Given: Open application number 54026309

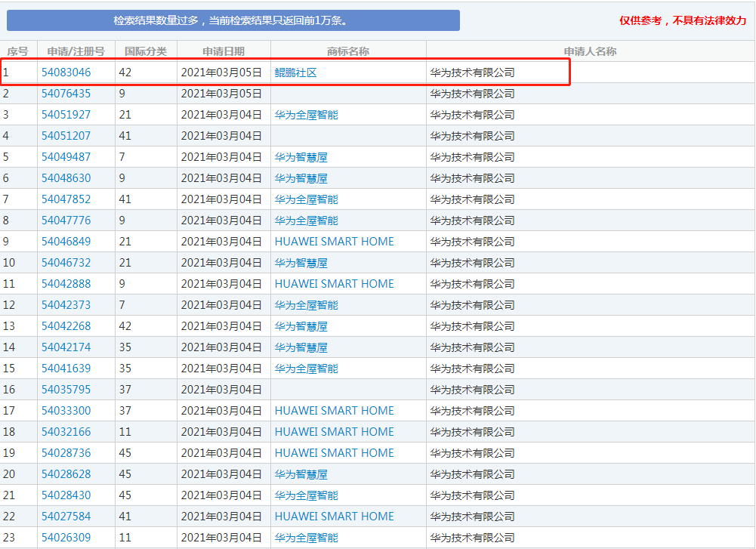Looking at the screenshot, I should tap(66, 538).
